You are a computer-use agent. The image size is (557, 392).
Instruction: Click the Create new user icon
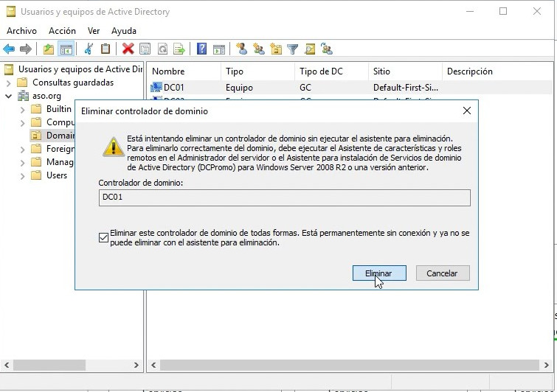tap(241, 49)
